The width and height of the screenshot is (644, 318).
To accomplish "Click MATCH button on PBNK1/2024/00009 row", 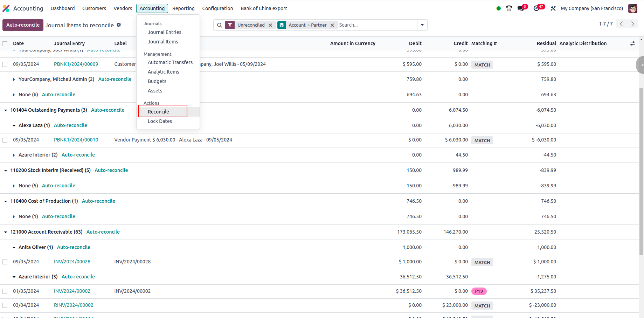I will [x=482, y=65].
